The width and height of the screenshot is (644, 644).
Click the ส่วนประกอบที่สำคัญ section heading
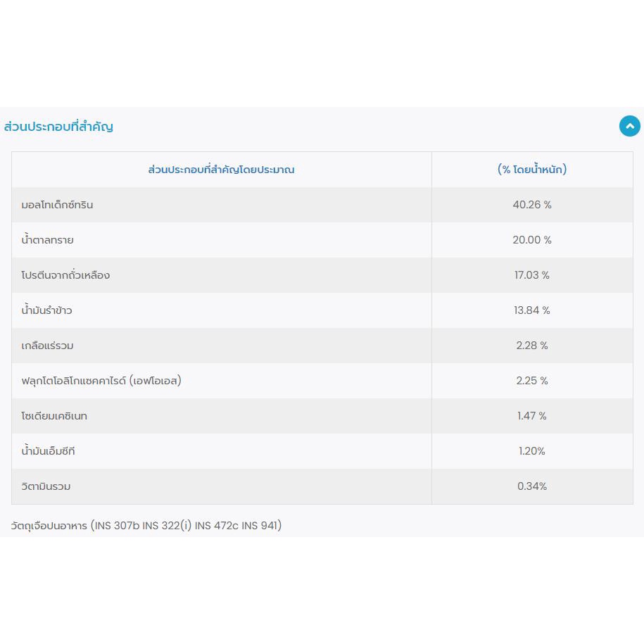[x=58, y=127]
